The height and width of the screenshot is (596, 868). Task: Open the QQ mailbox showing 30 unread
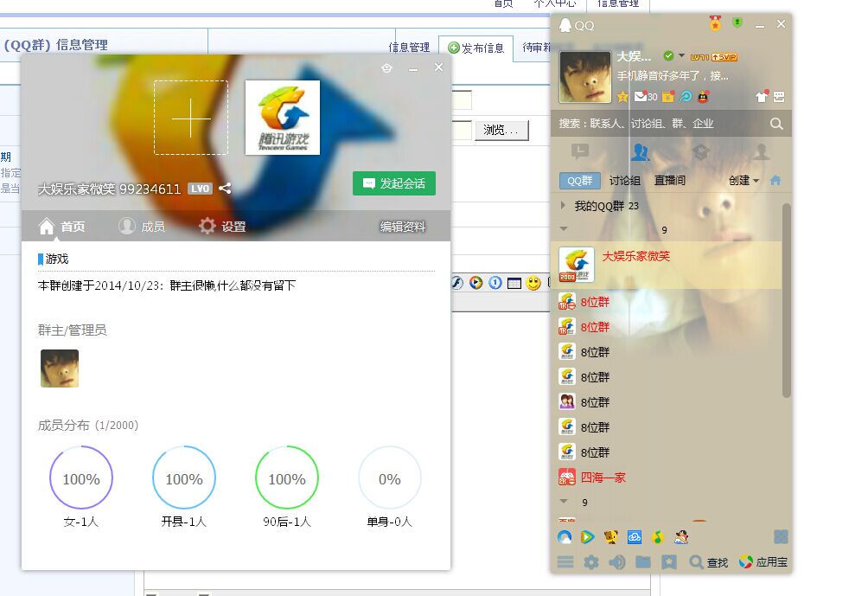tap(646, 97)
